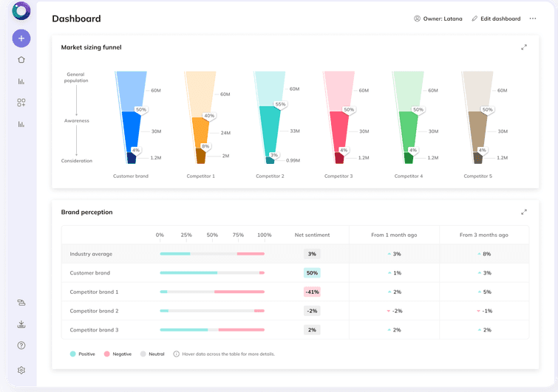Expand the Market sizing funnel card
Viewport: 558px width, 392px height.
[x=524, y=47]
